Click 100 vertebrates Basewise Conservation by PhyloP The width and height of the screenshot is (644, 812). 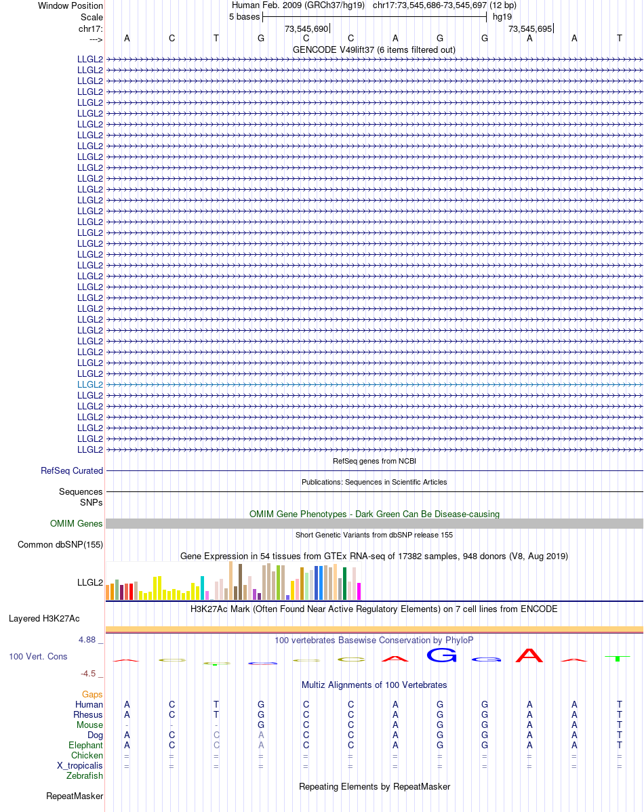tap(374, 640)
